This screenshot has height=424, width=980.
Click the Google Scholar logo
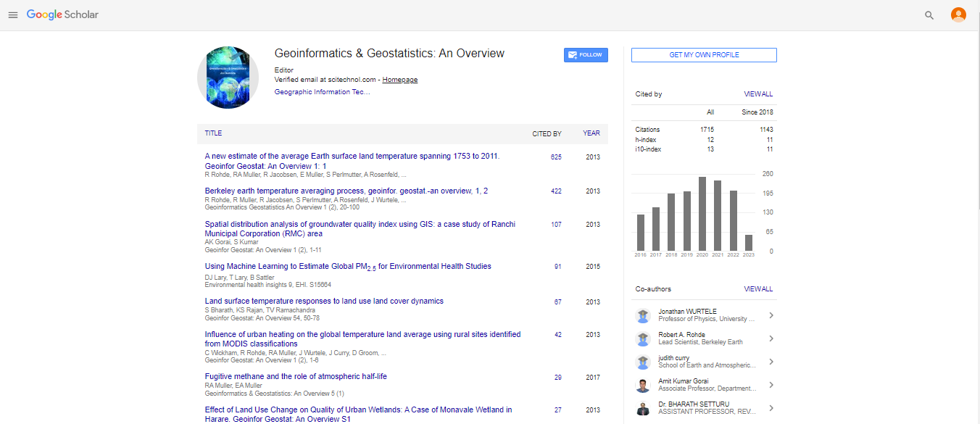62,15
